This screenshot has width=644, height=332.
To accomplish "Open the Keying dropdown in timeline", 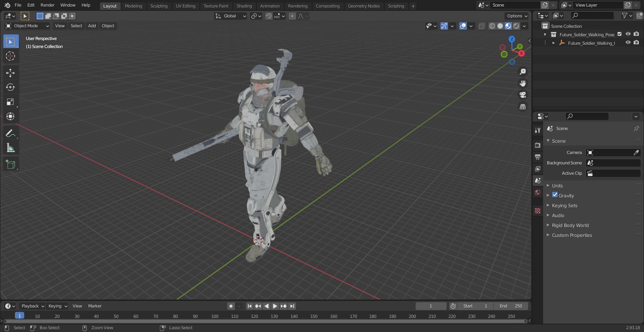I will tap(58, 306).
